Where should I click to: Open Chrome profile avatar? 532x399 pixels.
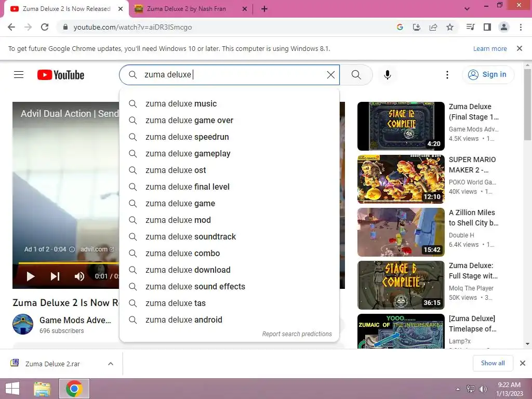504,27
